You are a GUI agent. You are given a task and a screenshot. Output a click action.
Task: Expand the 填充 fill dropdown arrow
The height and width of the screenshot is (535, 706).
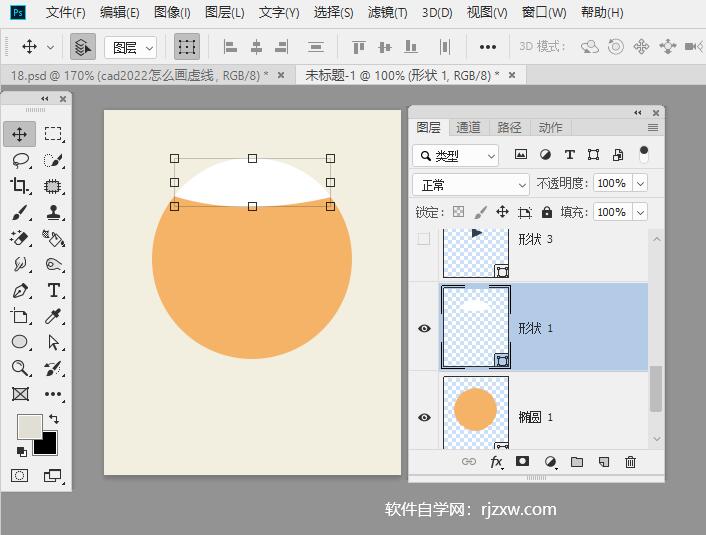click(640, 212)
